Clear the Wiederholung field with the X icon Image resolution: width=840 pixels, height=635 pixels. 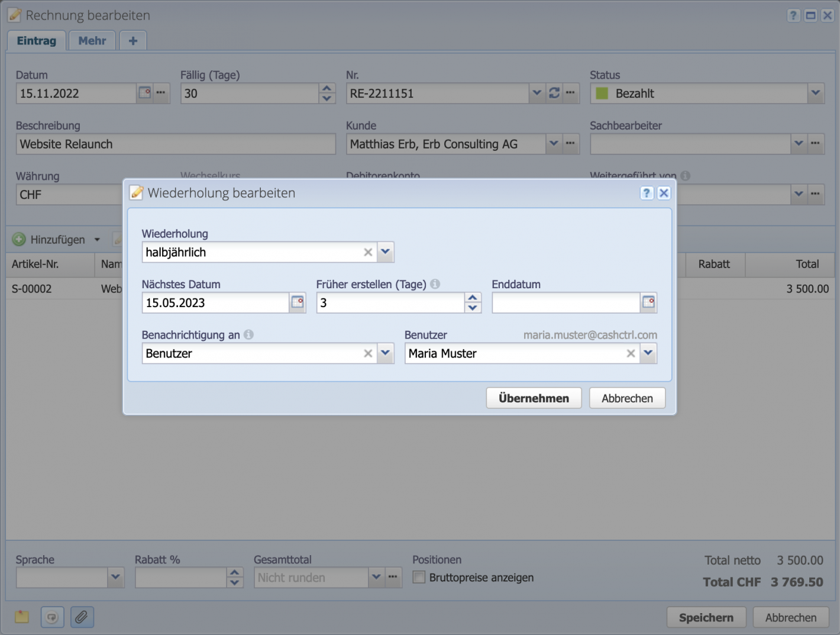click(x=367, y=252)
